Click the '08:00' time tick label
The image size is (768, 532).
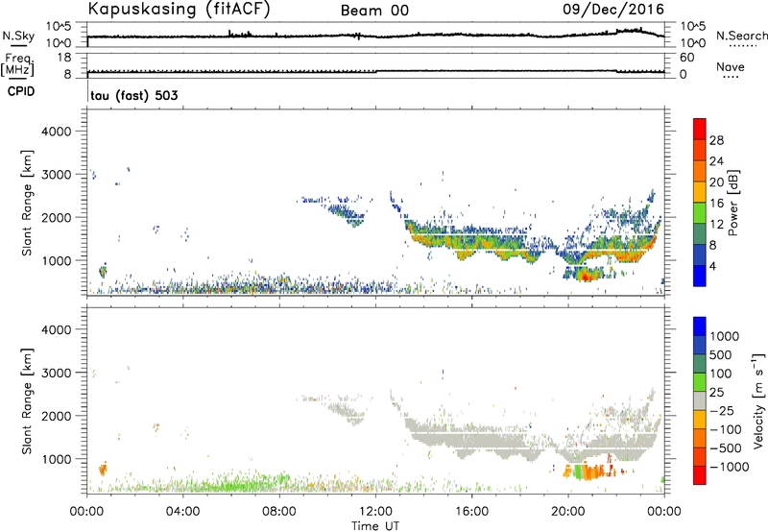pos(279,512)
